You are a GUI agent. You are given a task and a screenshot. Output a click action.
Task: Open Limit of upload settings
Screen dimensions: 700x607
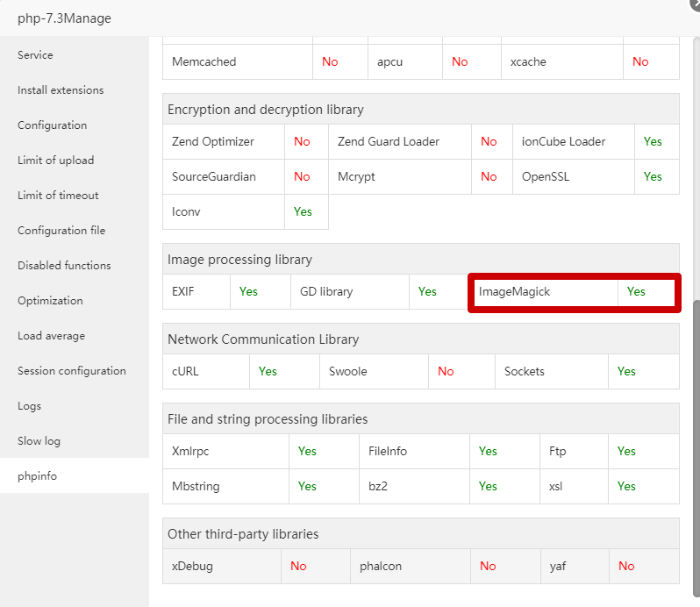click(x=55, y=161)
